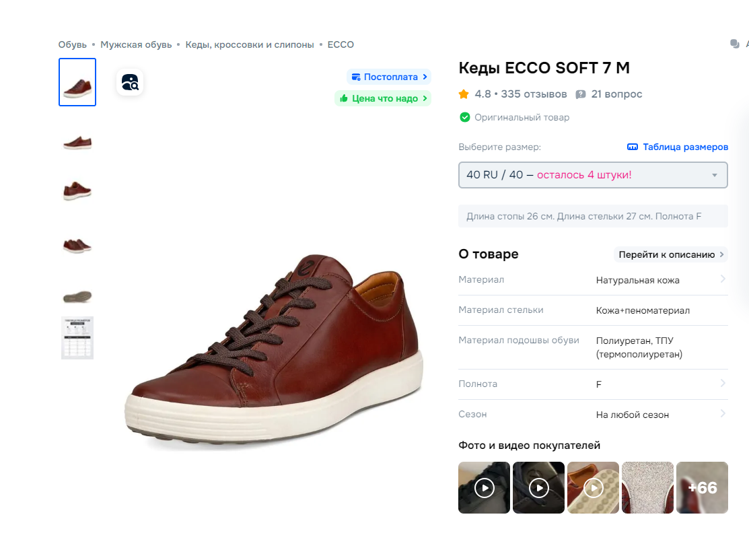Click the Постоплата badge
The height and width of the screenshot is (560, 749).
[389, 77]
